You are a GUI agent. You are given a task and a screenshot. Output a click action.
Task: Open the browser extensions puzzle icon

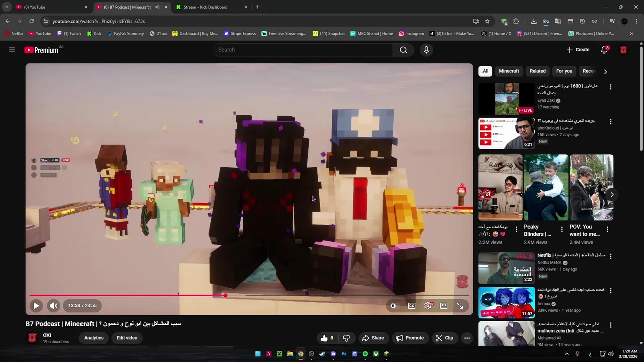coord(516,21)
